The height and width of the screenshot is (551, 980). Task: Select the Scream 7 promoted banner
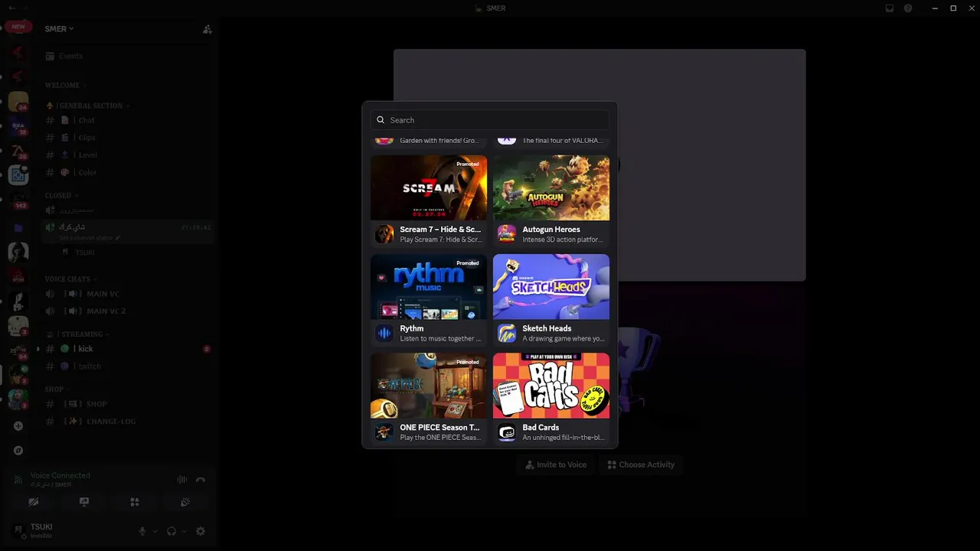point(429,188)
